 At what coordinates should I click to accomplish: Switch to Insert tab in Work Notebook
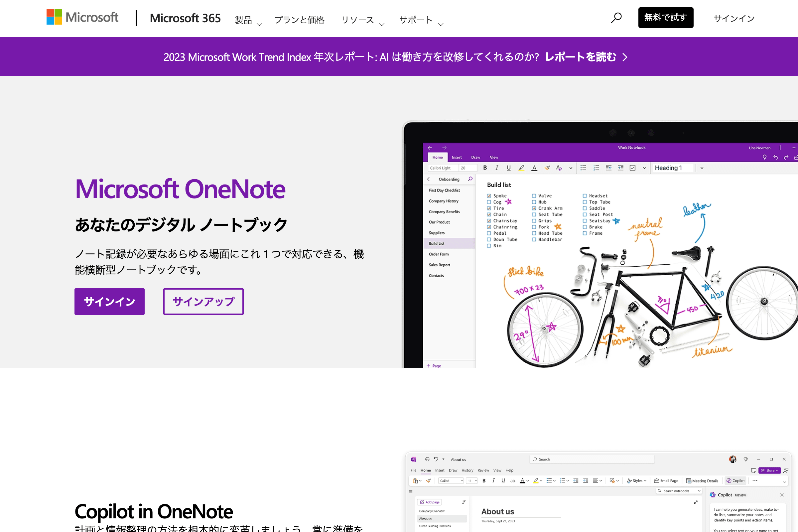[457, 157]
